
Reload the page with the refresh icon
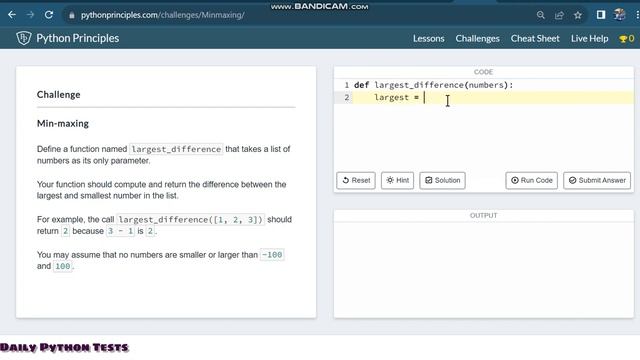pos(49,15)
